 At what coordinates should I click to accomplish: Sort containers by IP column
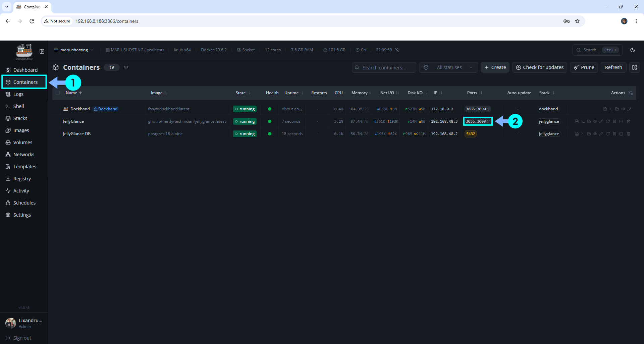[438, 93]
